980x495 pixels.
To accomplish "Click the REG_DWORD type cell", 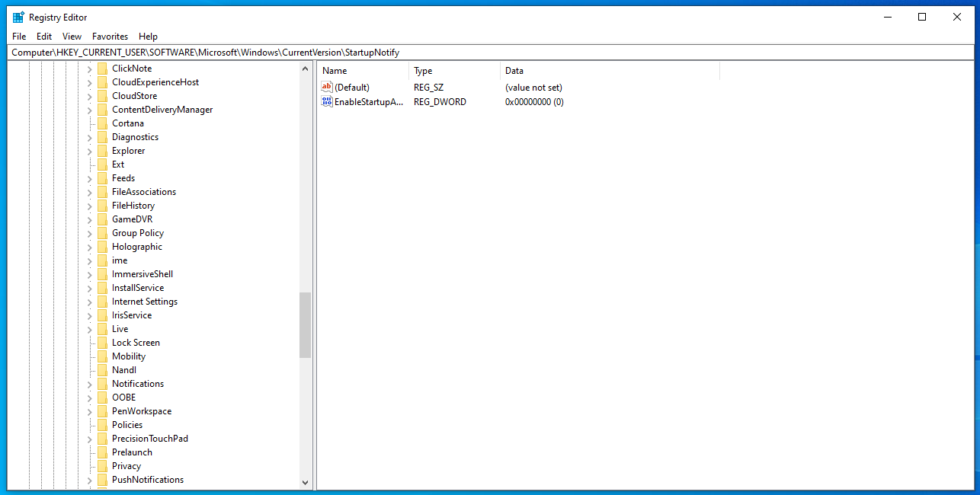I will coord(440,102).
